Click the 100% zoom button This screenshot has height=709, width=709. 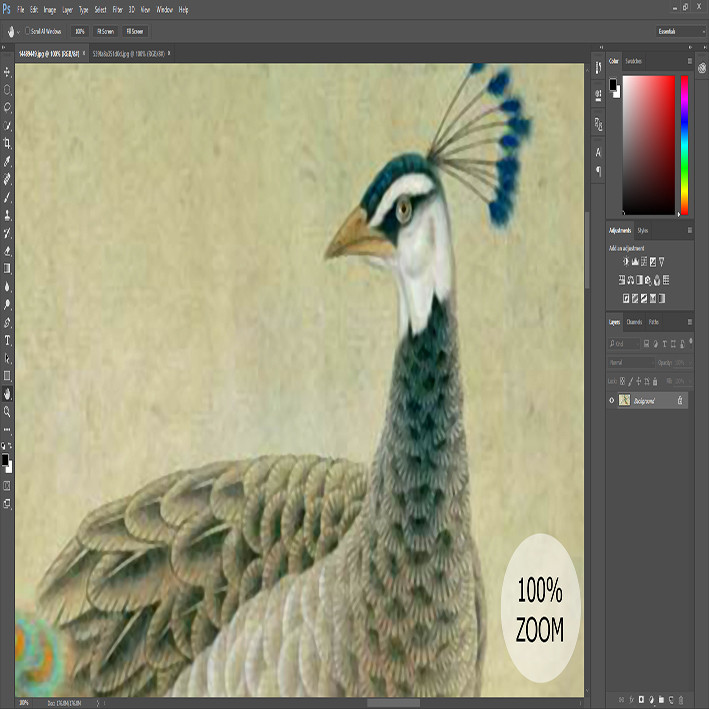[x=80, y=31]
